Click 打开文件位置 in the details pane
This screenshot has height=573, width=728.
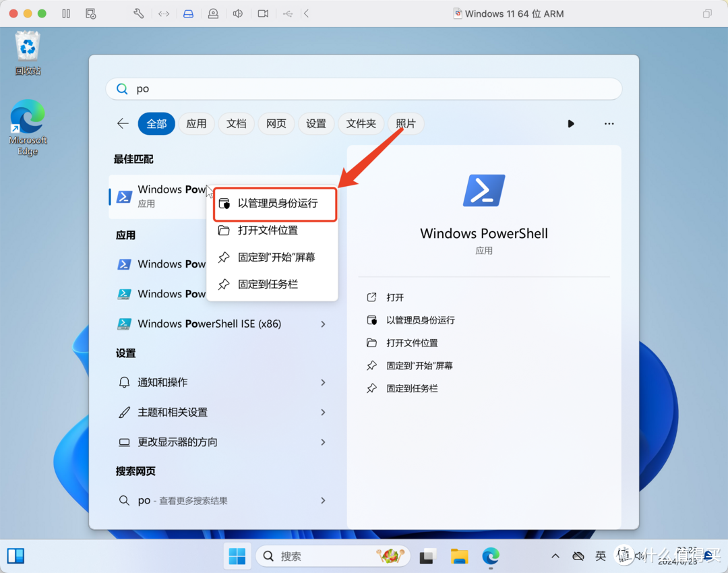402,342
